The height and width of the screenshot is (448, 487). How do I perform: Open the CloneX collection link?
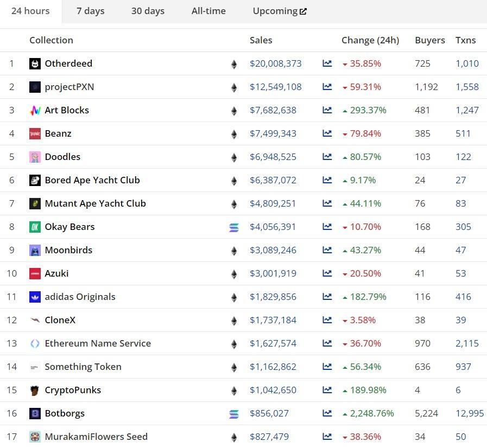coord(60,320)
